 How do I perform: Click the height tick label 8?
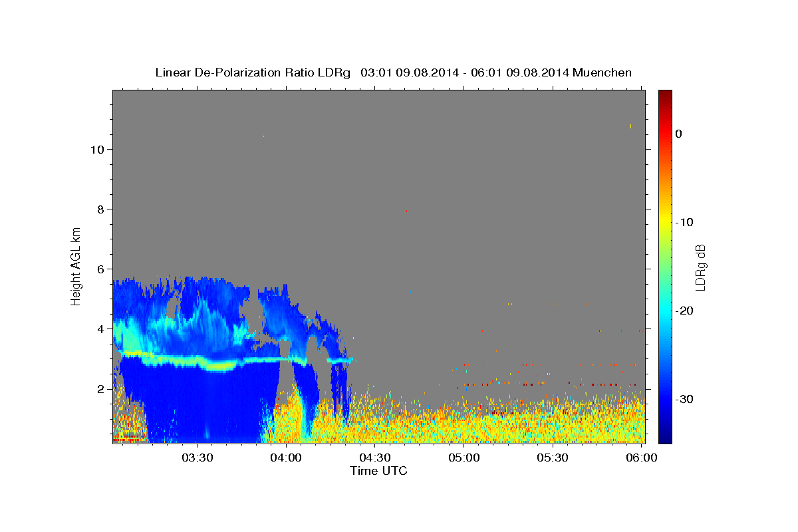[100, 209]
